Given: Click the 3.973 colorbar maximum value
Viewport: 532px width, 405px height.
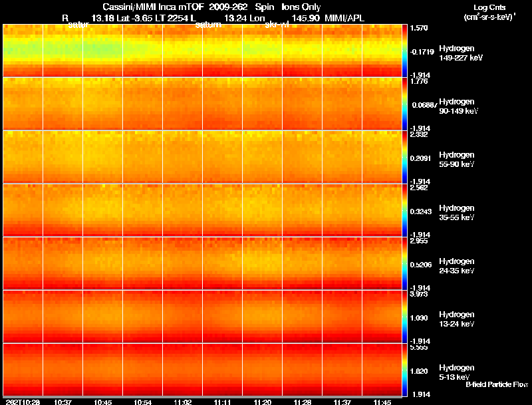Looking at the screenshot, I should (x=419, y=295).
